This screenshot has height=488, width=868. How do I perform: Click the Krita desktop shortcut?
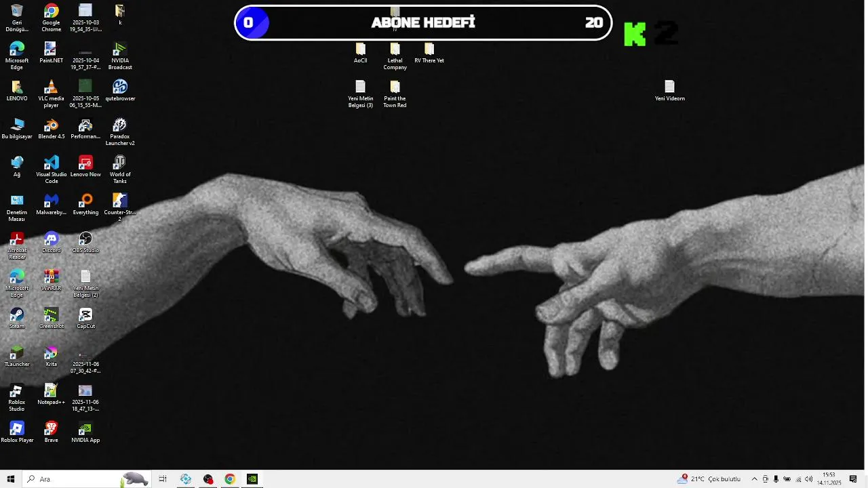click(x=52, y=357)
